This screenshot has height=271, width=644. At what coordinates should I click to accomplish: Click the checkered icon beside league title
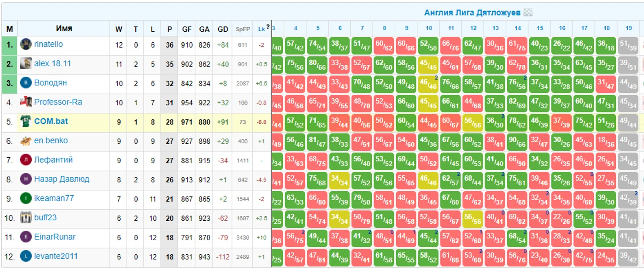528,13
